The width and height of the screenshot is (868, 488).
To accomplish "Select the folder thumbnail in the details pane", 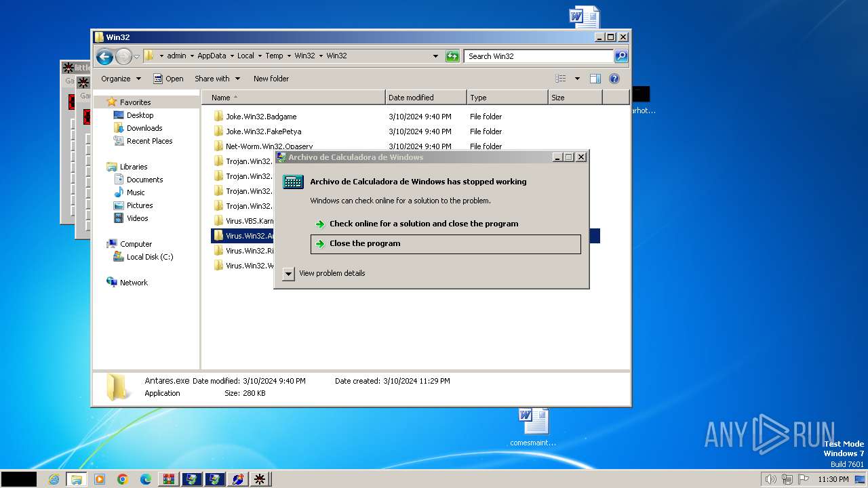I will point(119,387).
